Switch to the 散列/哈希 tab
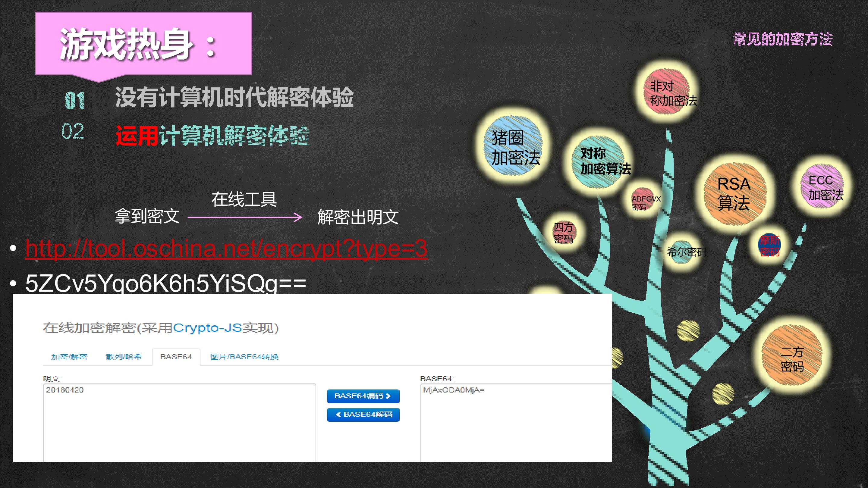 click(x=124, y=357)
